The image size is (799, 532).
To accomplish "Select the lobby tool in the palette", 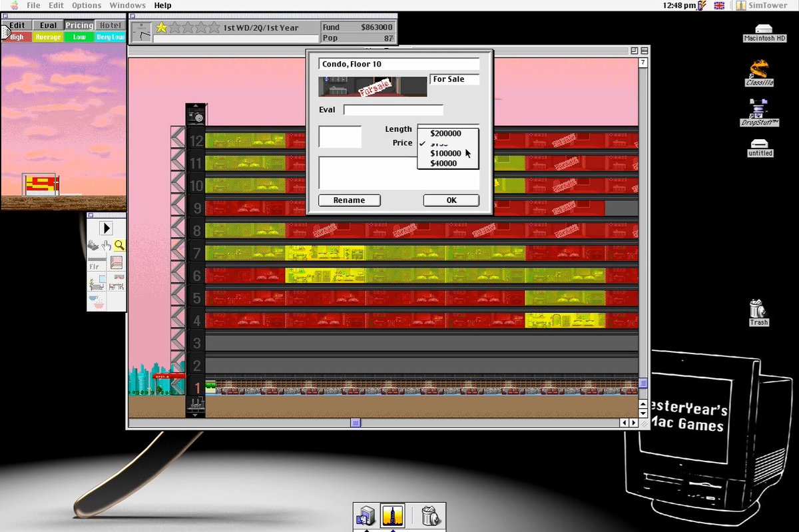I will tap(116, 263).
